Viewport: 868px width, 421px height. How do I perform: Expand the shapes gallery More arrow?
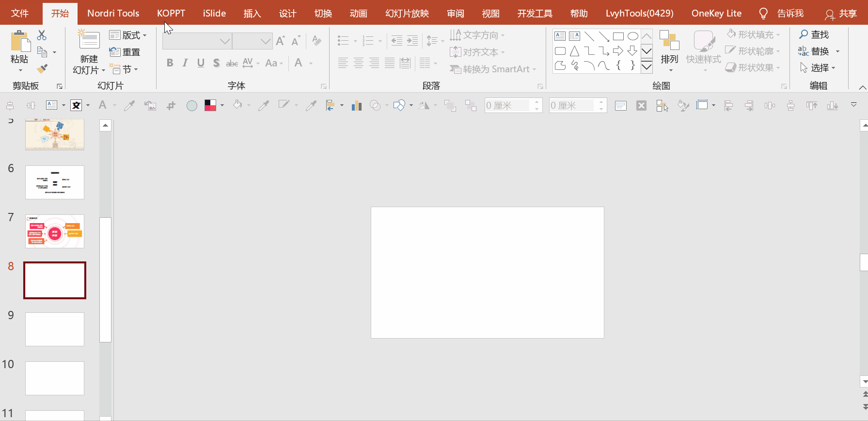(x=647, y=66)
